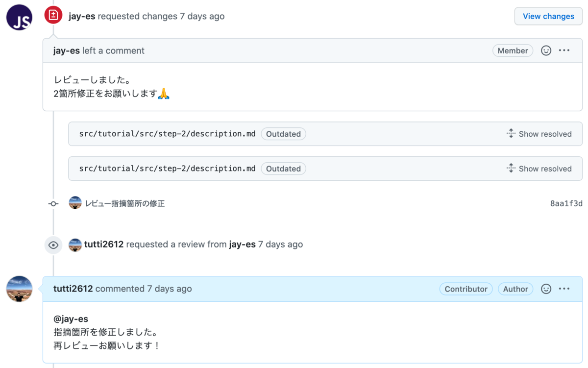Screen dimensions: 588x368
Task: Click tutti2612 username in review request event
Action: click(x=104, y=244)
